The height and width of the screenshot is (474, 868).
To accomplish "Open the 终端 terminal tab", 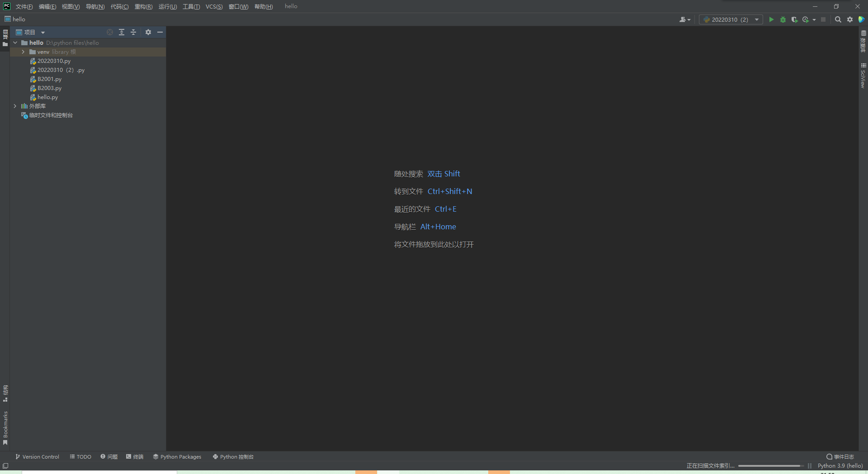I will tap(135, 457).
